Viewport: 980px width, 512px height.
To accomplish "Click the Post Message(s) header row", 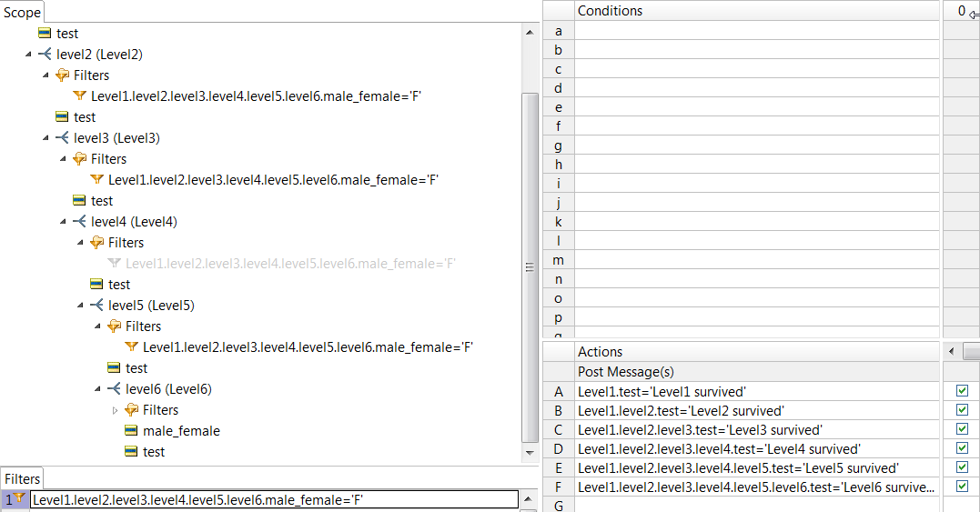I will click(755, 372).
